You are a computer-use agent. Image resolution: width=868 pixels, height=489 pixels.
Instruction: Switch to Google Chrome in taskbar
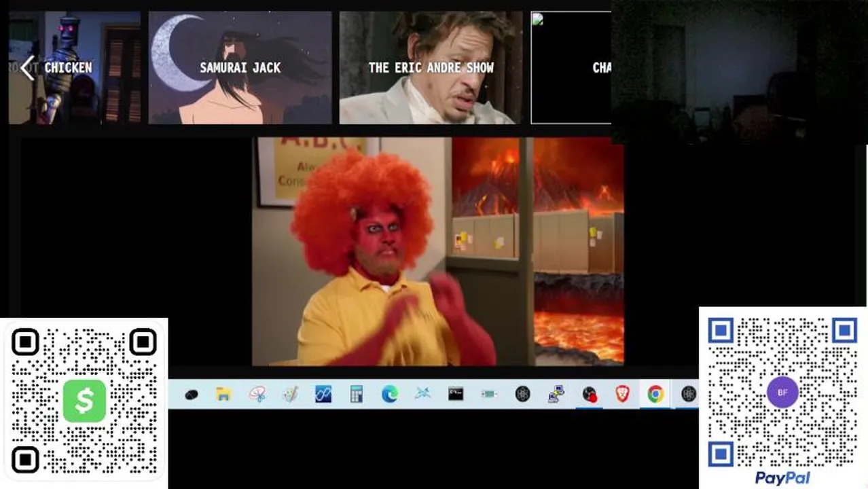pos(655,394)
